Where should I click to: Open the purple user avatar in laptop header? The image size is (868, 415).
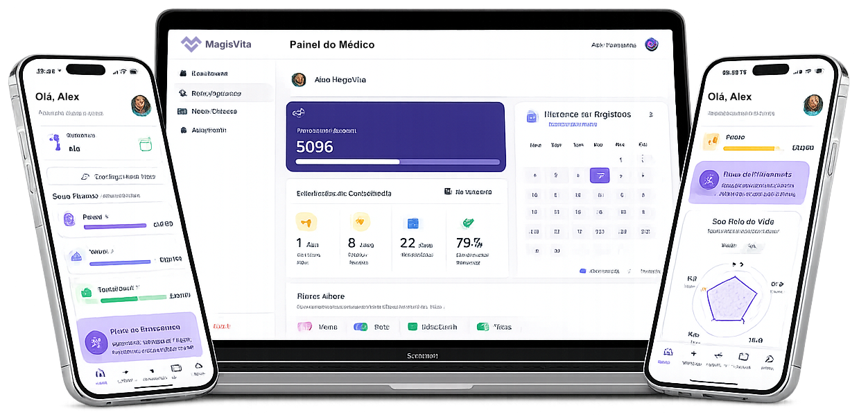click(651, 44)
